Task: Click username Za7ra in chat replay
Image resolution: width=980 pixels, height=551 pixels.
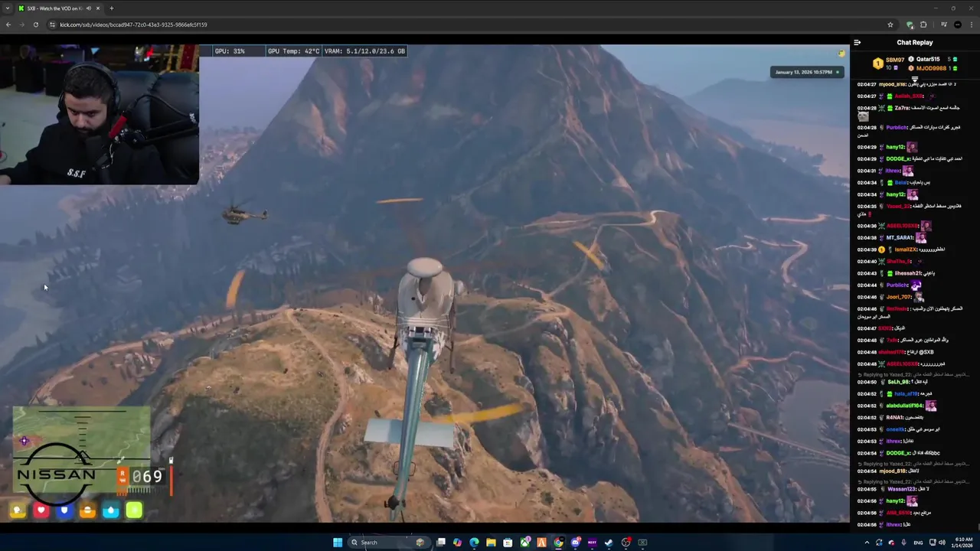Action: pyautogui.click(x=902, y=108)
